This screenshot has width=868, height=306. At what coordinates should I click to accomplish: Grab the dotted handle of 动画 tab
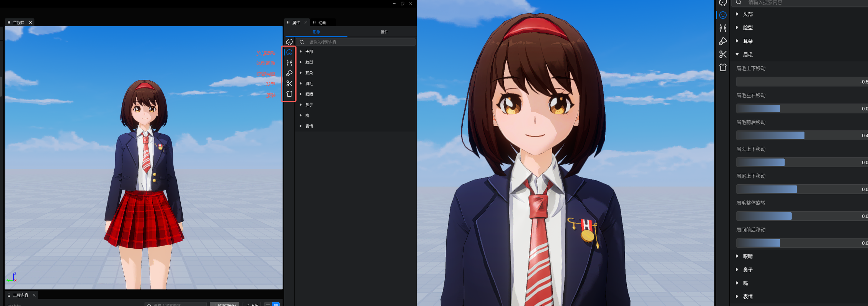tap(315, 22)
